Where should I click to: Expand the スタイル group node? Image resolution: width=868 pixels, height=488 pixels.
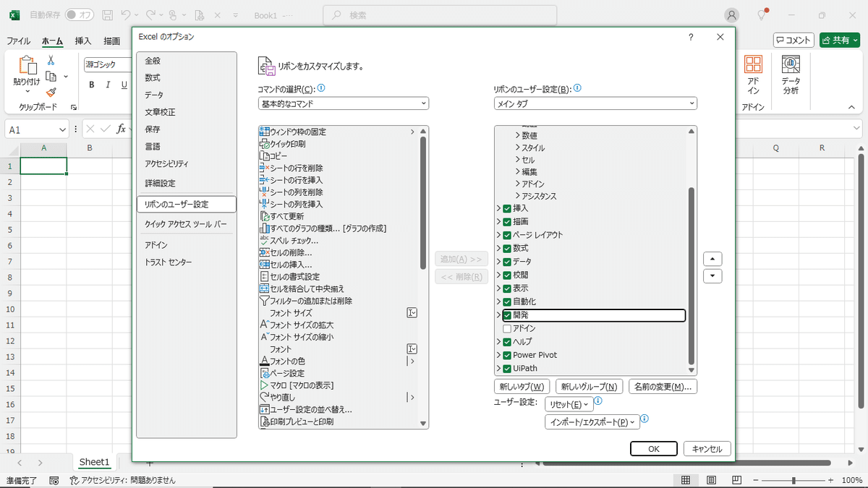tap(518, 147)
